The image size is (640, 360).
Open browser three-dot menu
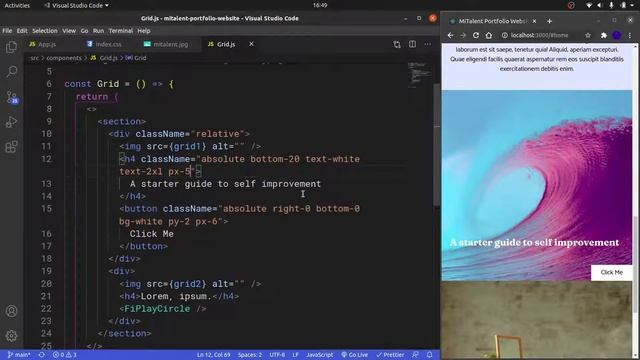coord(630,36)
